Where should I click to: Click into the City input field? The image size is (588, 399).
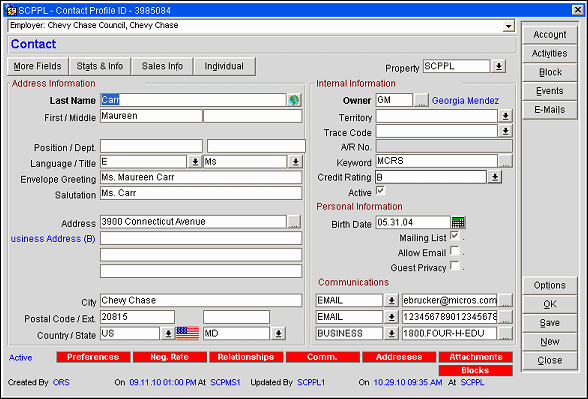[x=201, y=300]
